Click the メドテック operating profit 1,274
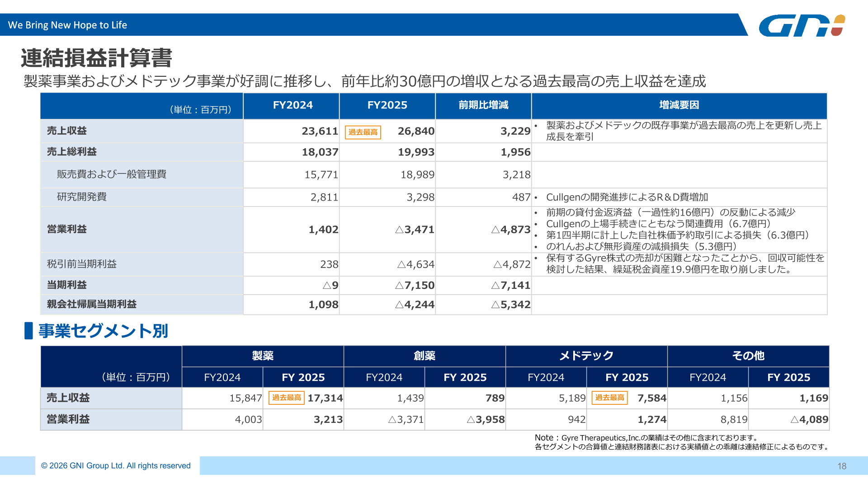Viewport: 868px width, 488px height. tap(652, 419)
